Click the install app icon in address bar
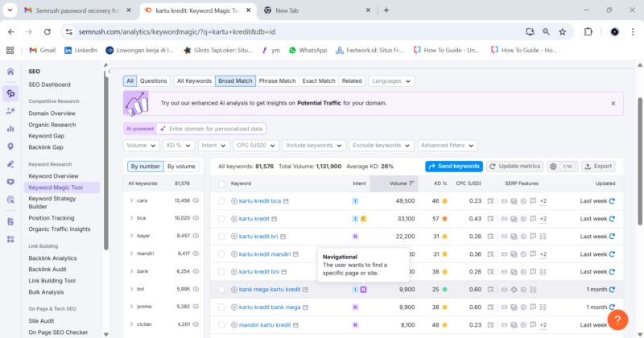 pyautogui.click(x=530, y=31)
